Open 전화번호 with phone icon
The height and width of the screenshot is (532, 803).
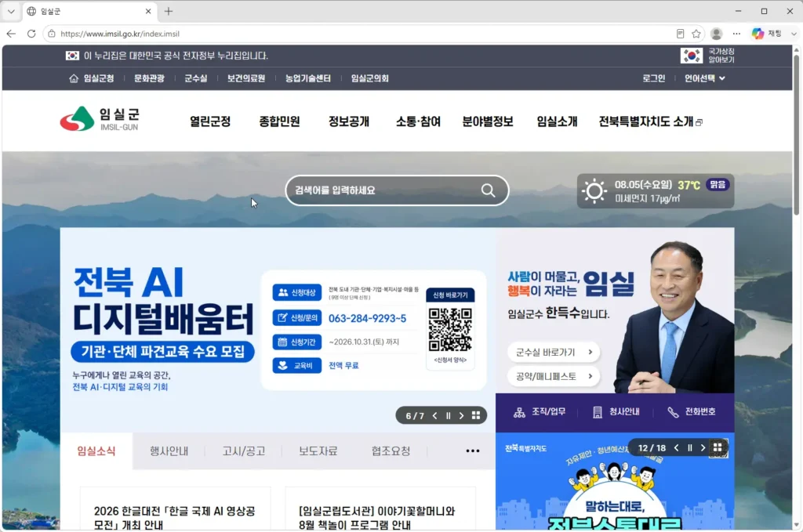(x=692, y=412)
